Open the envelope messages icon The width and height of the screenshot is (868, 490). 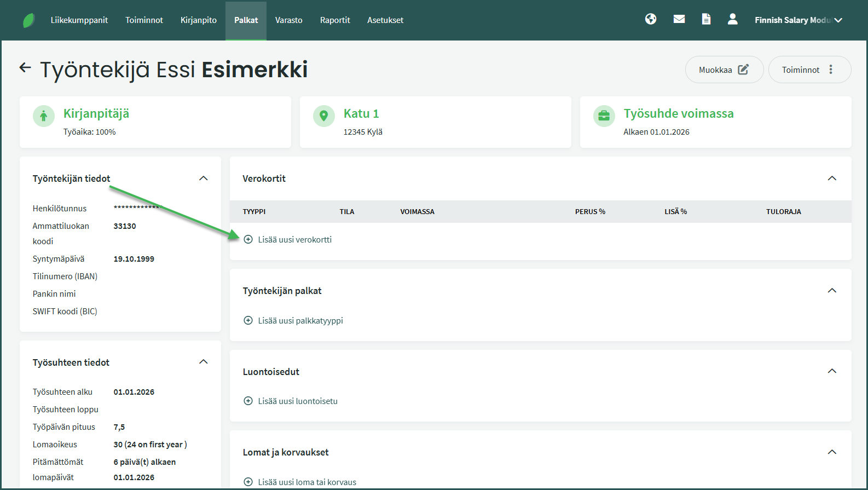(679, 19)
